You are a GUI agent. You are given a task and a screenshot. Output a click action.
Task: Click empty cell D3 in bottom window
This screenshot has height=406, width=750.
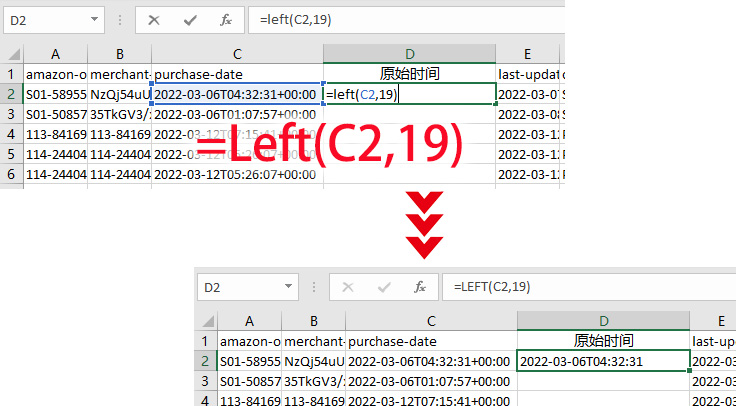tap(604, 381)
